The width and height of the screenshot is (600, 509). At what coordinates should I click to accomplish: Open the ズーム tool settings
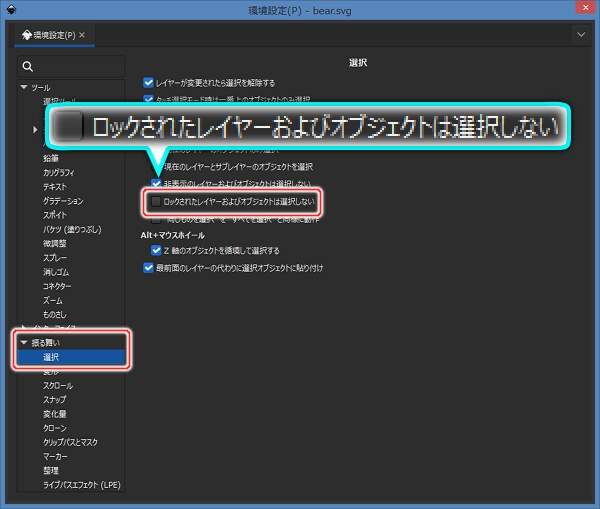[x=53, y=300]
